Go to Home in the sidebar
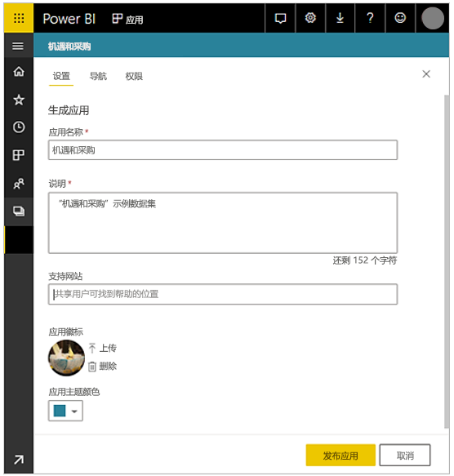Viewport: 454px width, 476px height. (19, 72)
